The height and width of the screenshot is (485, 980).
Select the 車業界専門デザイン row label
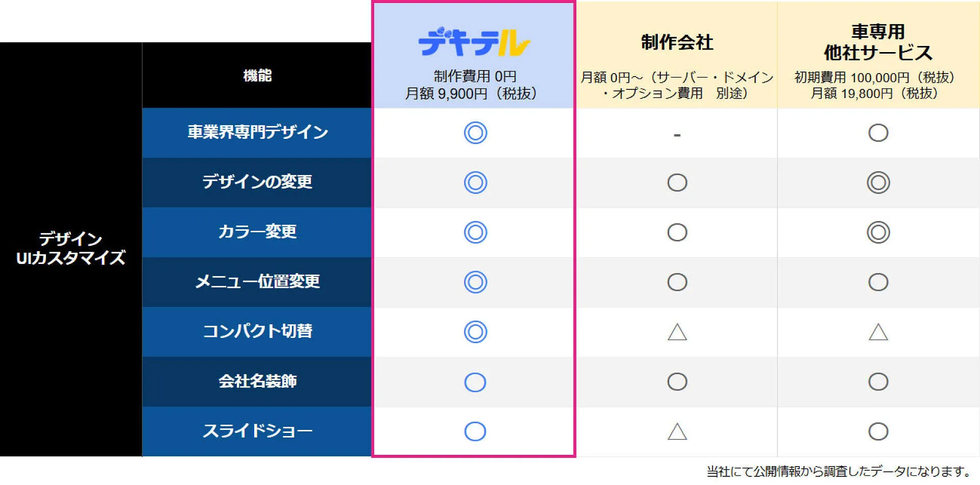(x=257, y=132)
